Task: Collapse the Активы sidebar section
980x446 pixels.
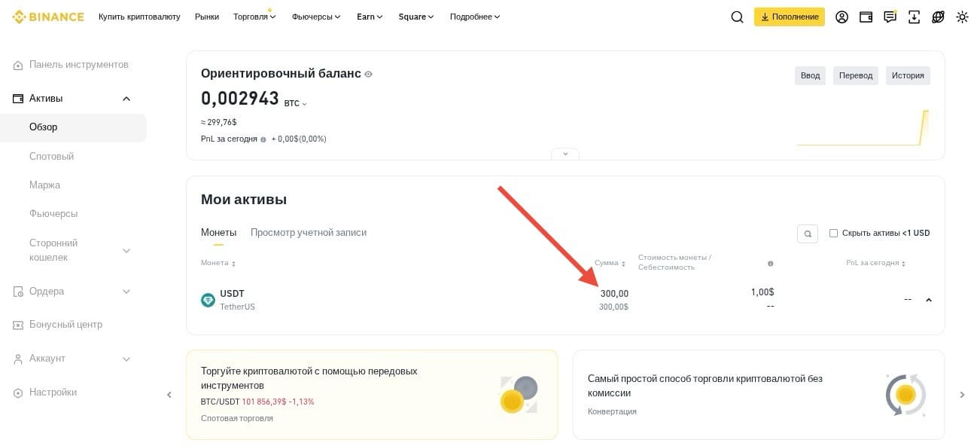Action: [126, 99]
